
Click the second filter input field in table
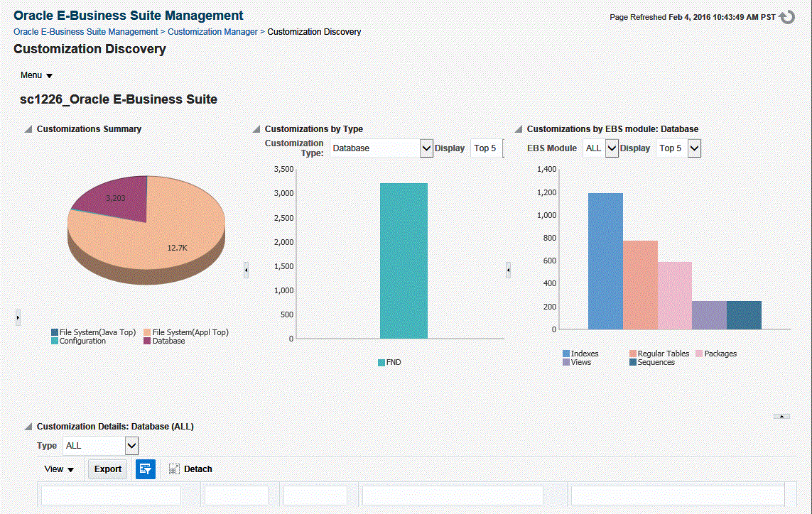236,496
